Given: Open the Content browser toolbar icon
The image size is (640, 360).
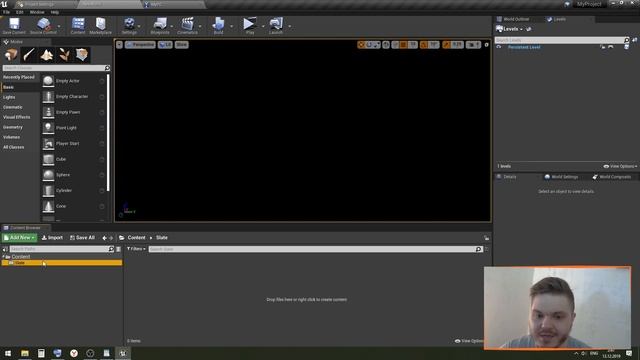Looking at the screenshot, I should coord(78,26).
